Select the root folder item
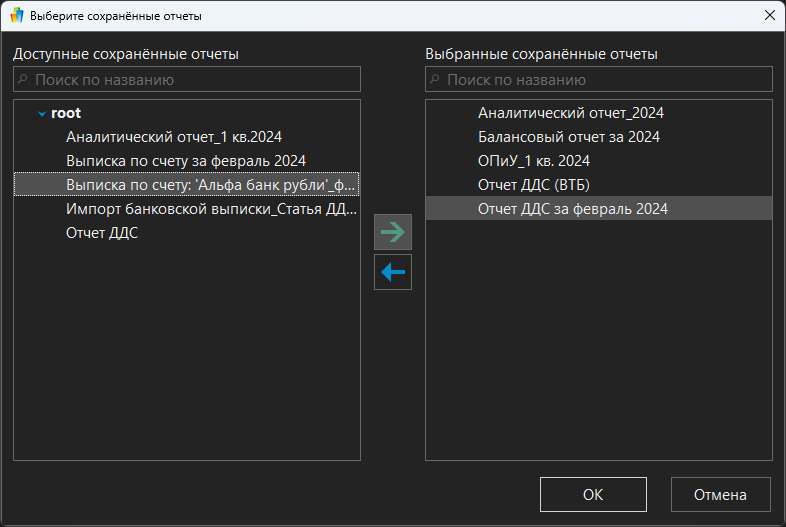Screen dimensions: 786x527 [66, 113]
